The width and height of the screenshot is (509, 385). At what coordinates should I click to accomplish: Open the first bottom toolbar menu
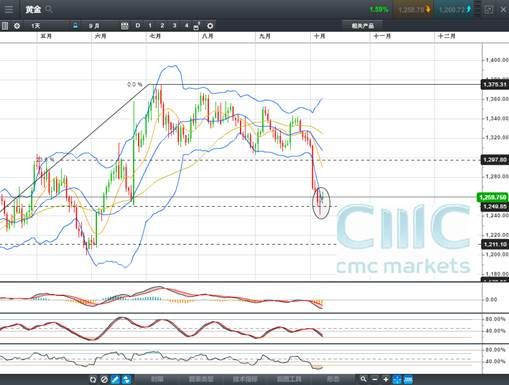click(157, 379)
